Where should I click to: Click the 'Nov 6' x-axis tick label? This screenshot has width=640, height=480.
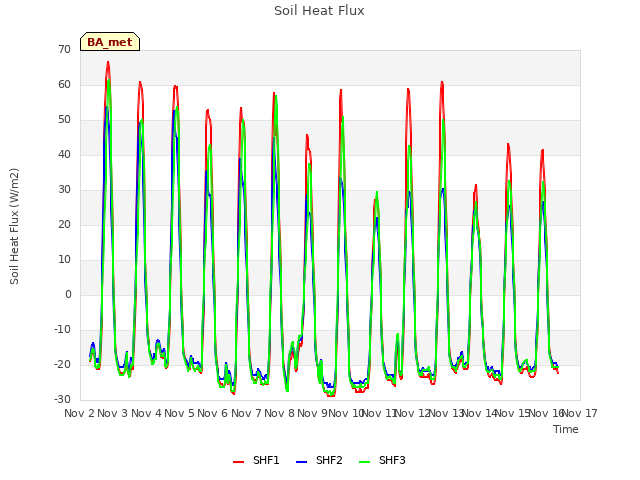[213, 413]
